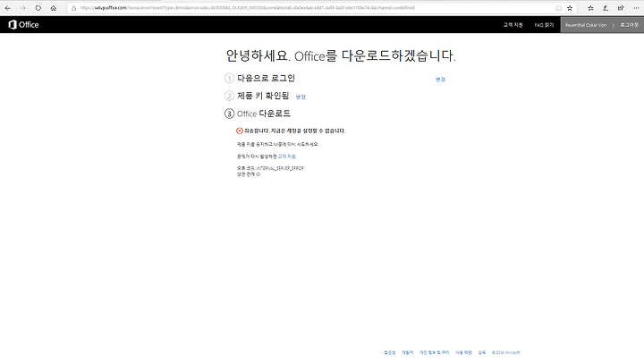Screen dimensions: 644x363
Task: Open the 접근성 footer link
Action: (x=390, y=353)
